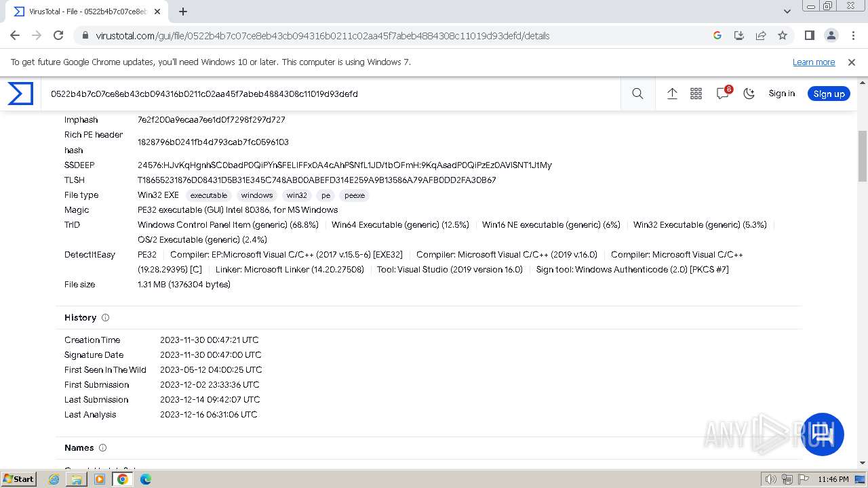Click the chat floating button
Image resolution: width=868 pixels, height=488 pixels.
823,434
